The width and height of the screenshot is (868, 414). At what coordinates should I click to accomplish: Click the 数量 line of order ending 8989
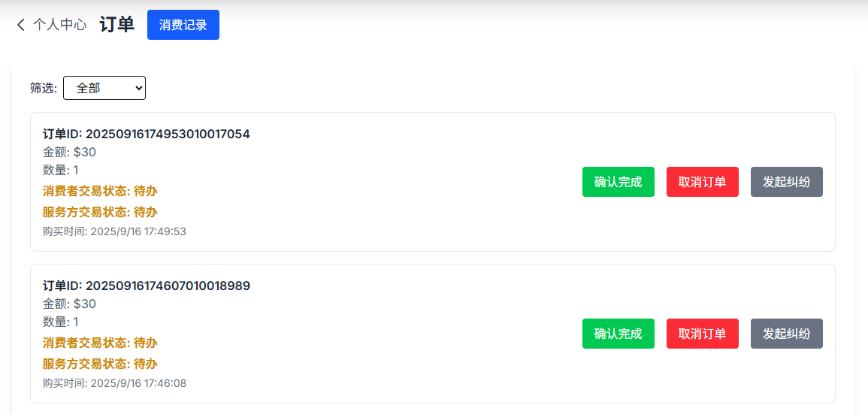pyautogui.click(x=61, y=322)
